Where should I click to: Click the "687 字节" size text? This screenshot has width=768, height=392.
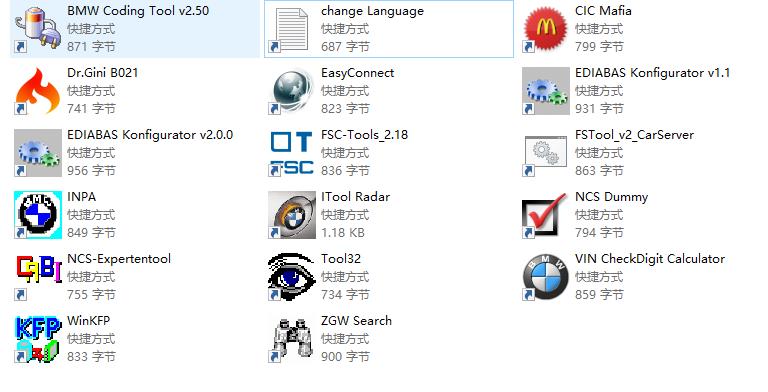(x=345, y=47)
